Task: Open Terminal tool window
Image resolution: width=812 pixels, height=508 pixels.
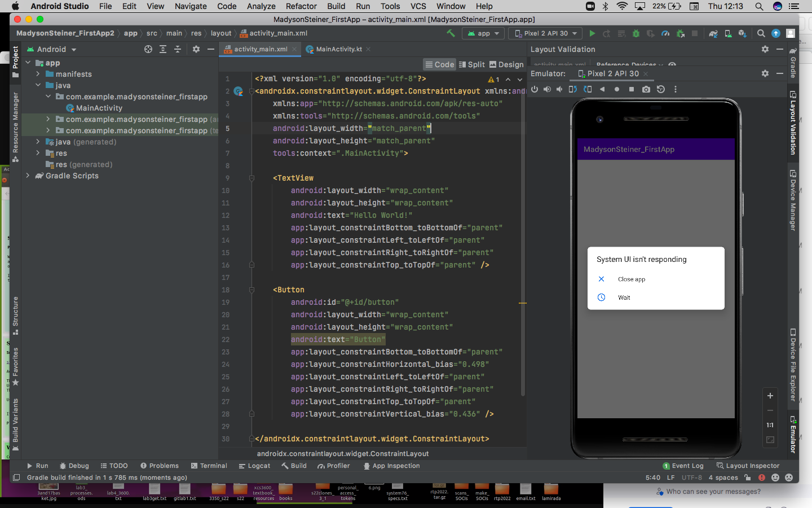Action: (x=209, y=466)
